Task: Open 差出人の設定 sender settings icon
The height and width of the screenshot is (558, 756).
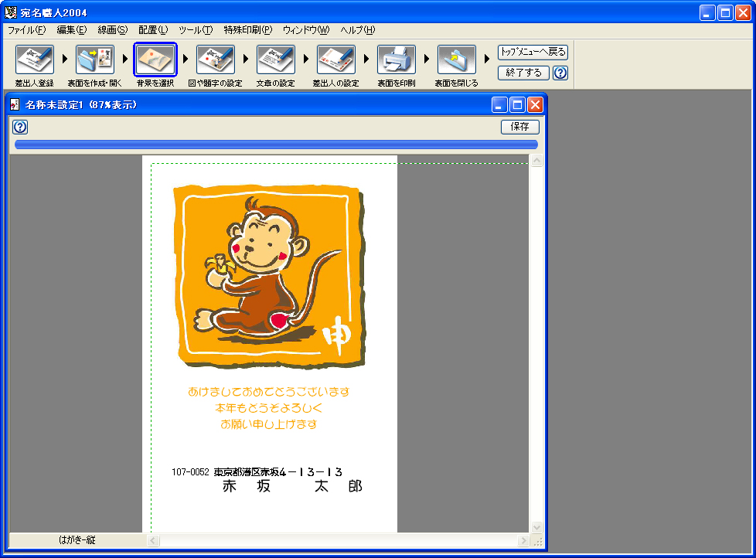Action: 335,60
